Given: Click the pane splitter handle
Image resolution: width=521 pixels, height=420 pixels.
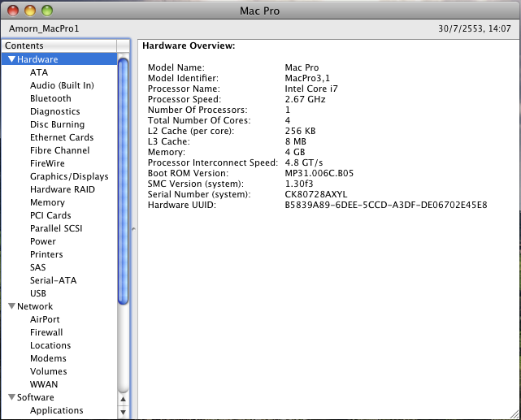Looking at the screenshot, I should click(133, 229).
